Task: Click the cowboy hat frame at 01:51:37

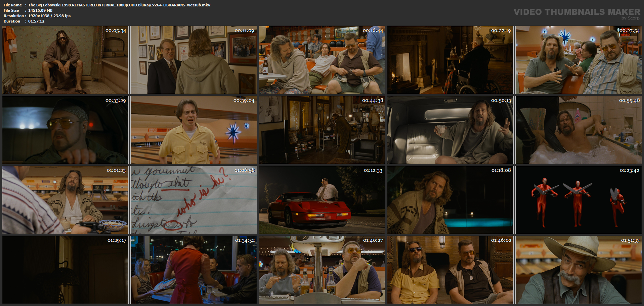Action: pyautogui.click(x=578, y=270)
